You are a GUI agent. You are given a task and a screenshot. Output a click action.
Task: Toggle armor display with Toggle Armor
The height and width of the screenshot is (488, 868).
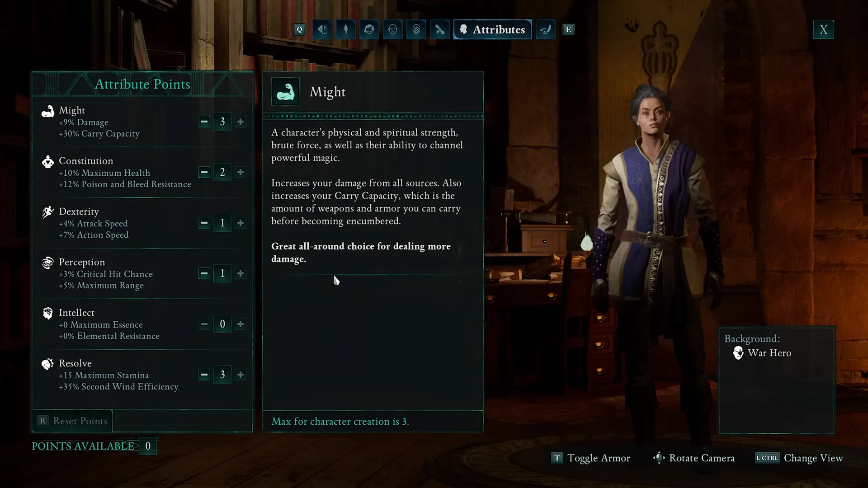click(590, 458)
